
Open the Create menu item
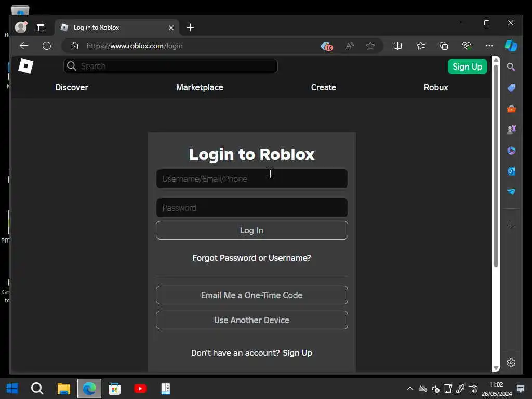(x=323, y=87)
